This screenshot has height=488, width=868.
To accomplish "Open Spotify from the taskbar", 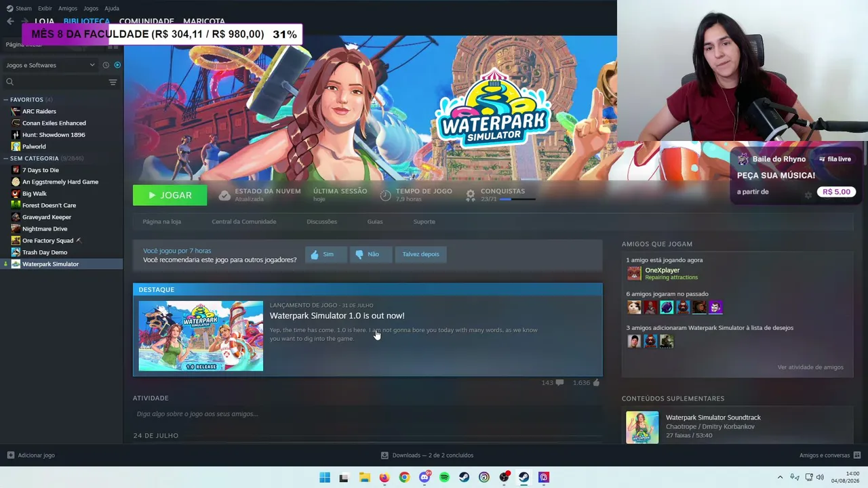I will (x=444, y=477).
